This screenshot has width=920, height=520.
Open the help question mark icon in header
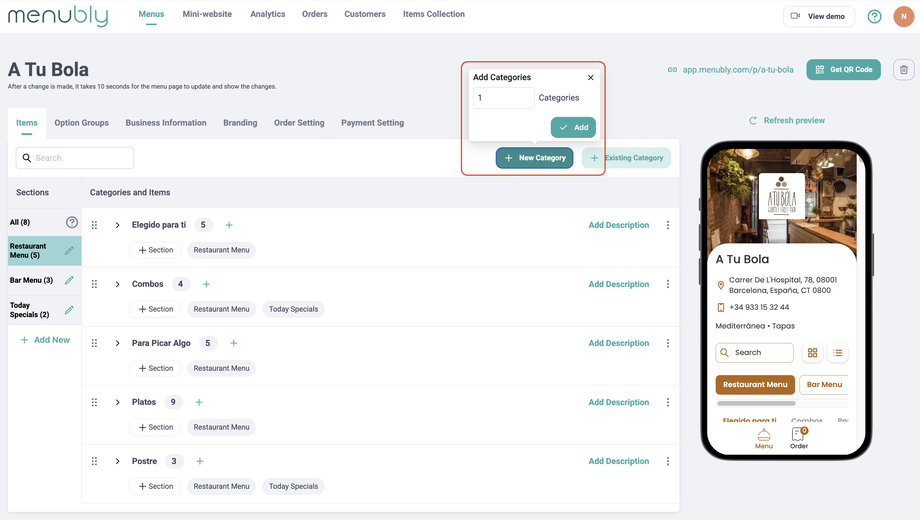(874, 16)
